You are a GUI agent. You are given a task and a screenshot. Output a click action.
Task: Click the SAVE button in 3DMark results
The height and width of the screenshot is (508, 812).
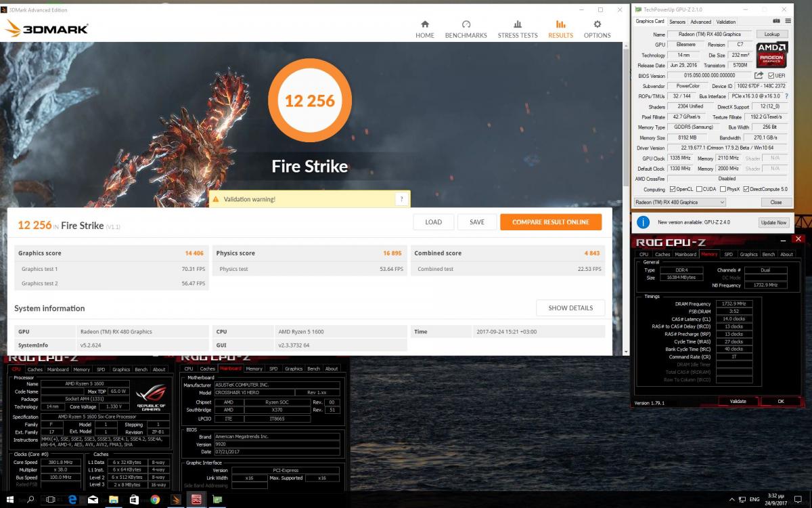pos(477,222)
